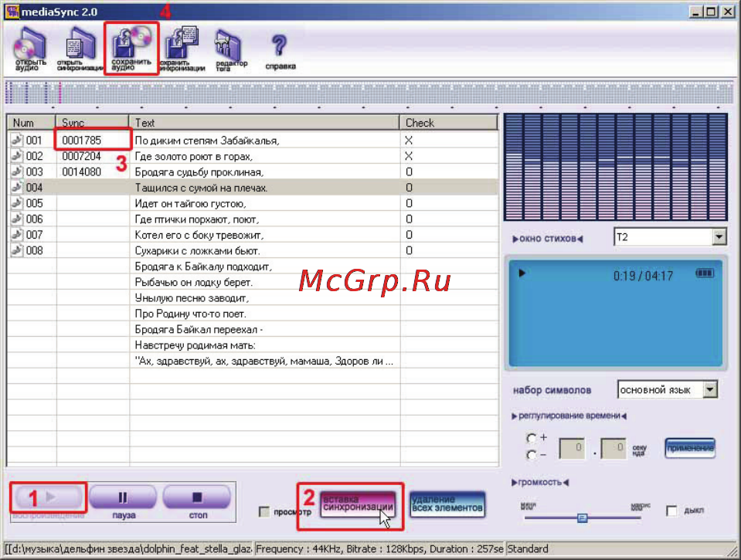Enable the просмотр checkbox
The image size is (741, 560).
[264, 511]
